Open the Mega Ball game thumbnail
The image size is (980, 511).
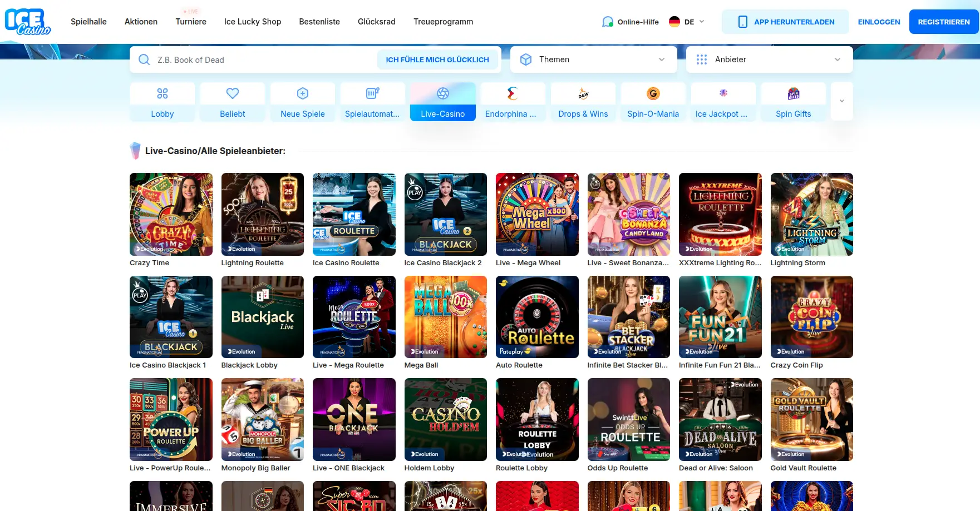pos(446,317)
